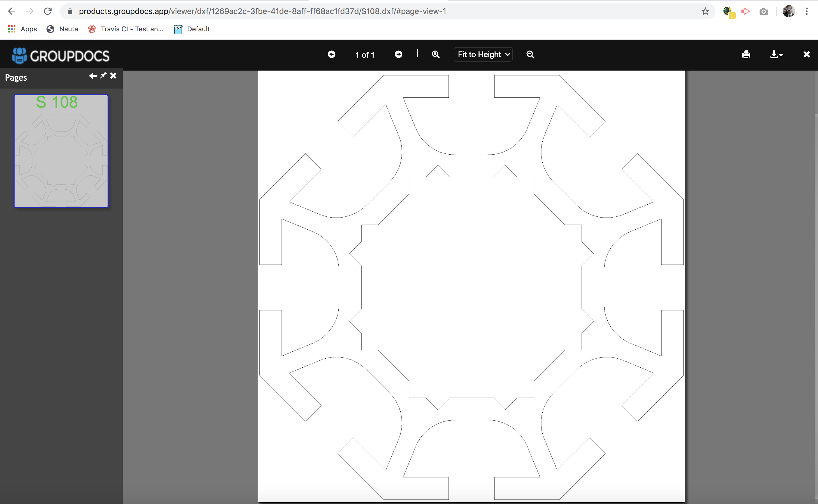Expand the download format options arrow
The width and height of the screenshot is (818, 504).
781,55
